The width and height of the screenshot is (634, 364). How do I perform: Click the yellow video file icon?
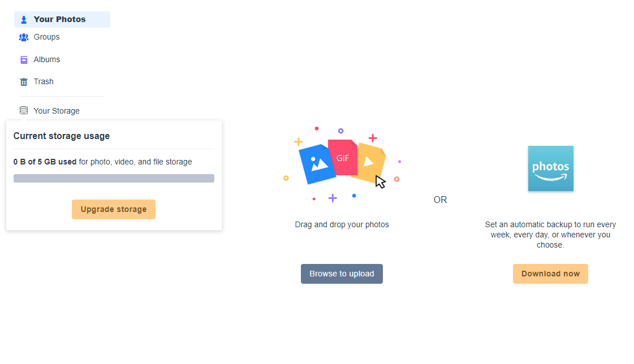point(369,162)
